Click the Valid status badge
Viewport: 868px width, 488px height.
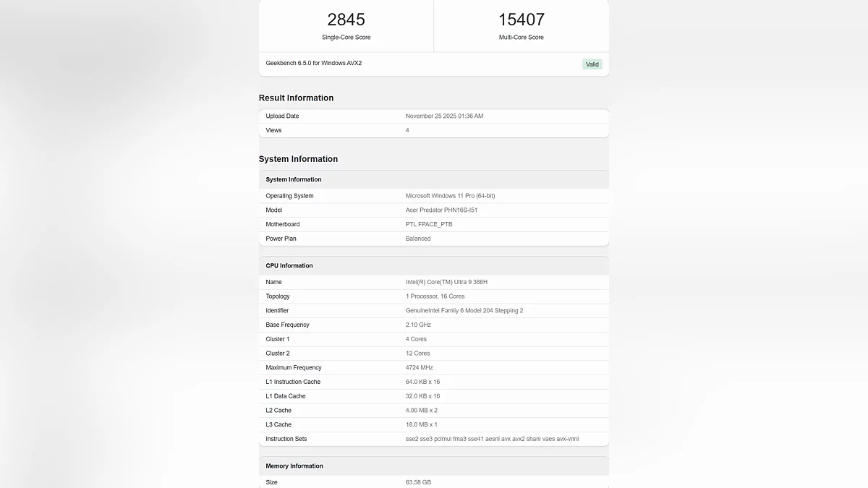[592, 64]
